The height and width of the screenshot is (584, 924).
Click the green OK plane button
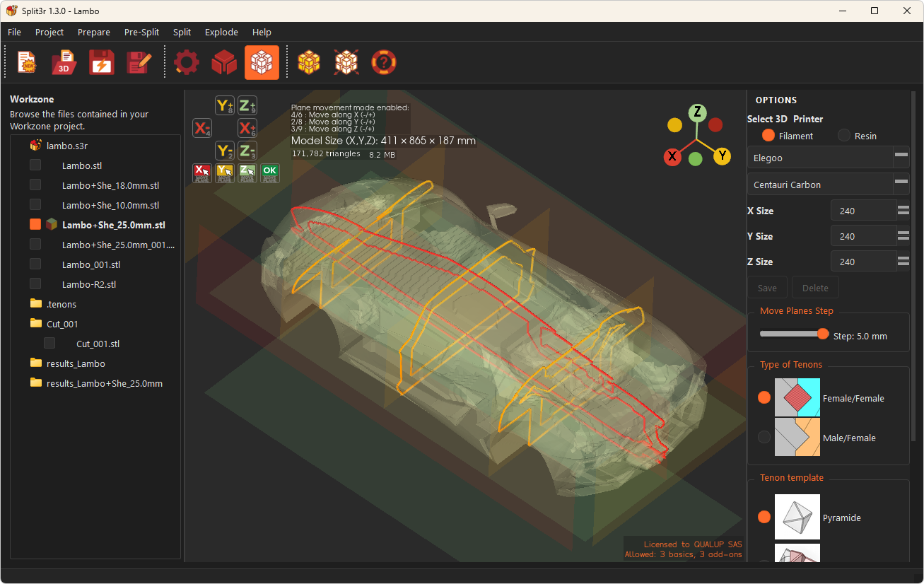coord(269,173)
